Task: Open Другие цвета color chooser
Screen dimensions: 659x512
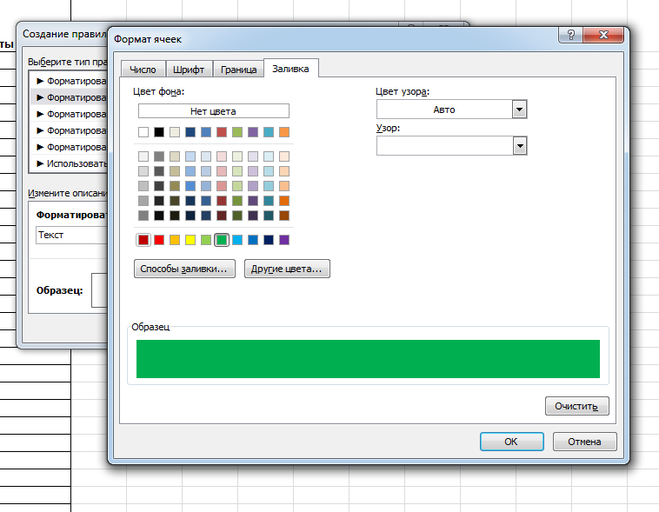Action: click(x=287, y=269)
